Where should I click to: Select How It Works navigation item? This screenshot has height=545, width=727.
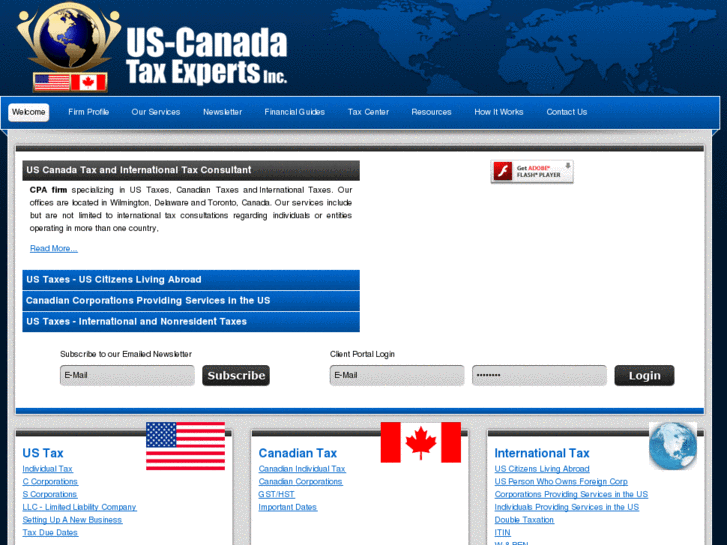[x=499, y=112]
